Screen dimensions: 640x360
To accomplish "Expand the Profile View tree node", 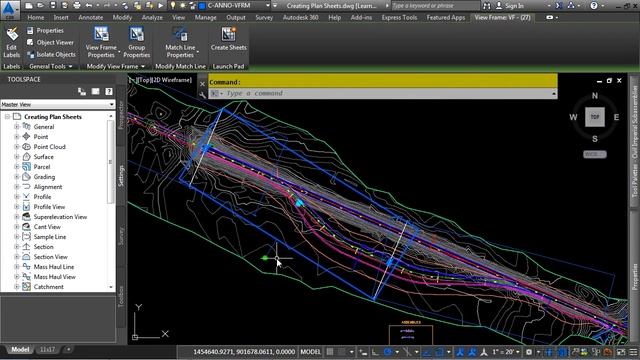I will coord(17,207).
